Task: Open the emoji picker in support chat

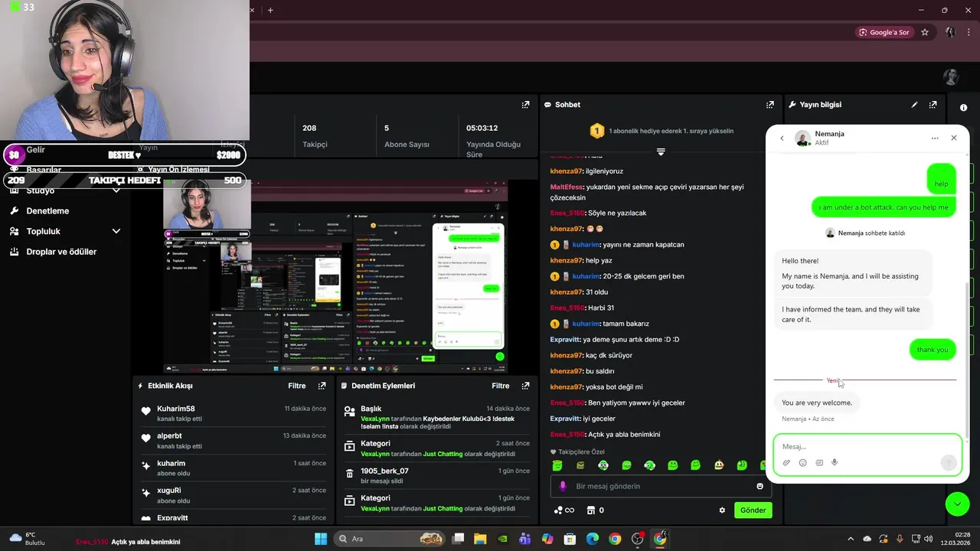Action: coord(802,462)
